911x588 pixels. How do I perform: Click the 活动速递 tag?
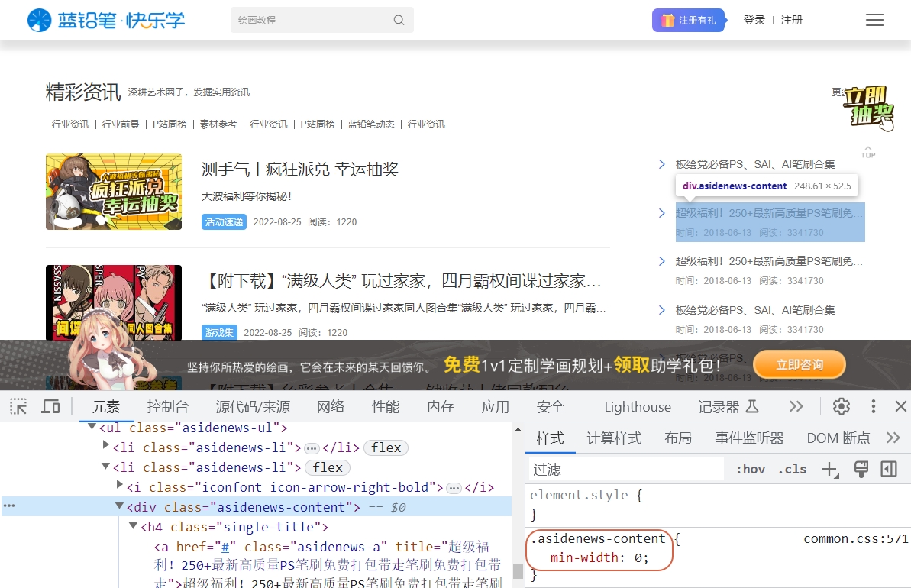pyautogui.click(x=224, y=222)
